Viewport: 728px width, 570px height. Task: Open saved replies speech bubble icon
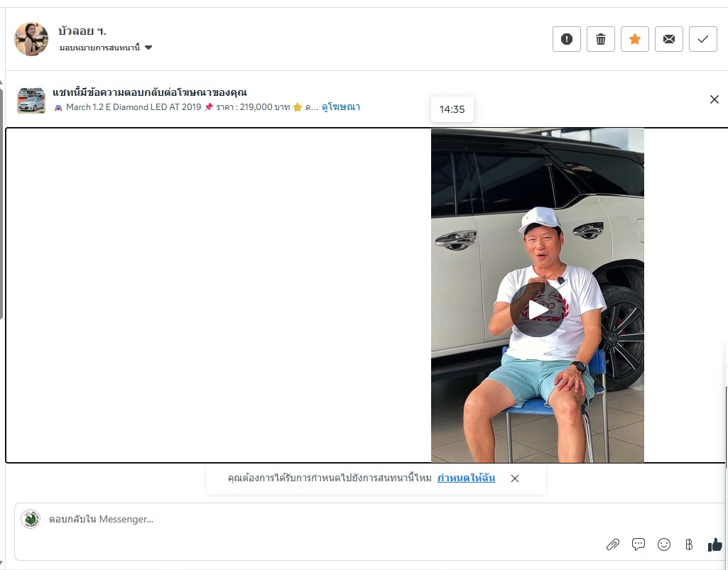(x=639, y=544)
